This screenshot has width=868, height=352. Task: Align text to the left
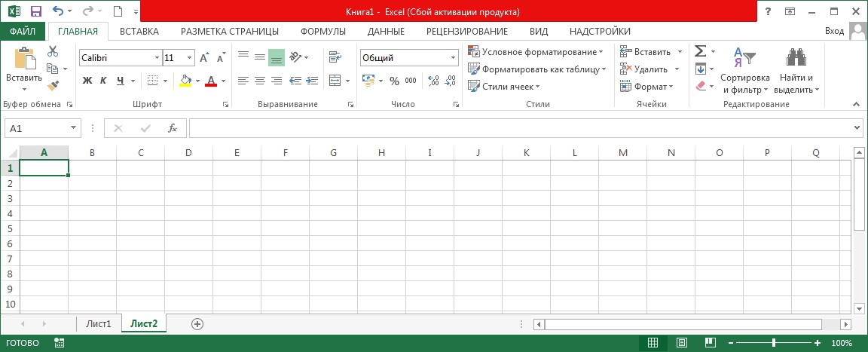click(x=243, y=81)
